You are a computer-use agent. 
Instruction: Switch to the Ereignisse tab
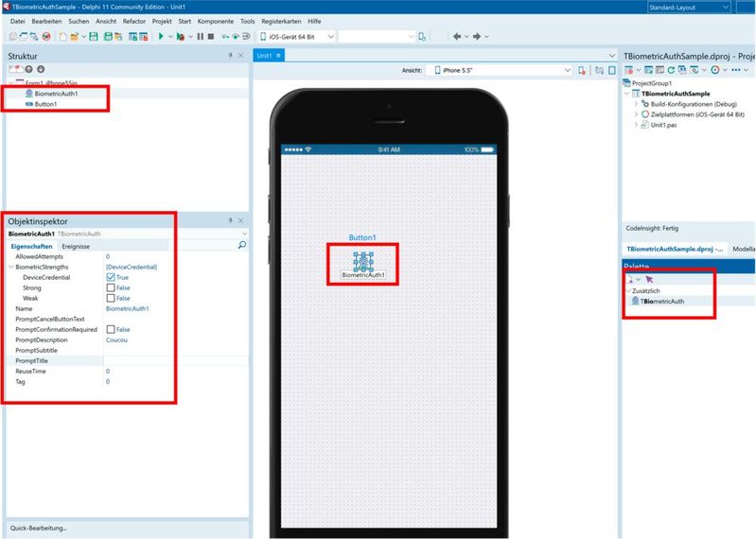(76, 246)
